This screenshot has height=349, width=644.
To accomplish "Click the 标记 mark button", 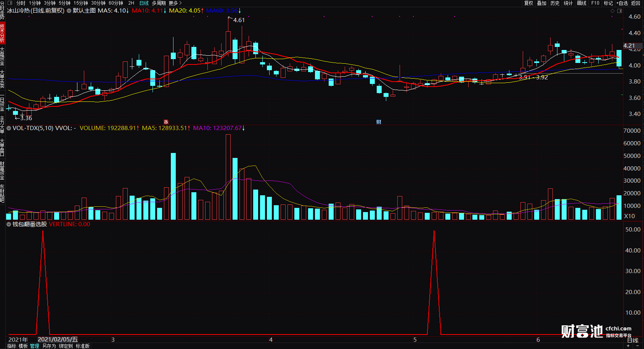I will 608,3.
